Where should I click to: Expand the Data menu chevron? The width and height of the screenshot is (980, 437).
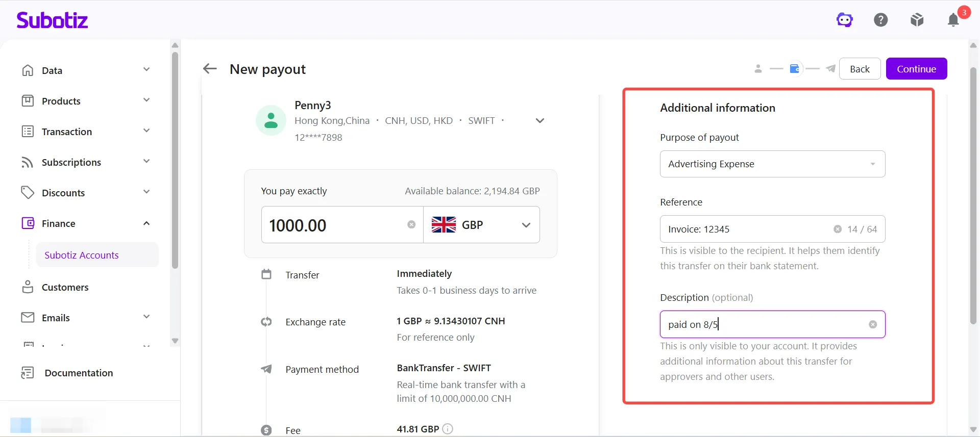(146, 69)
